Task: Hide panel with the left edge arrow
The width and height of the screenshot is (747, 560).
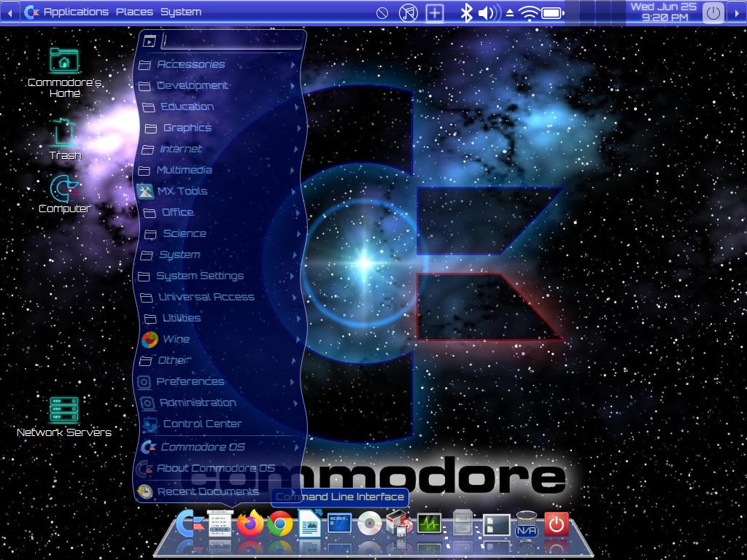Action: [x=9, y=13]
